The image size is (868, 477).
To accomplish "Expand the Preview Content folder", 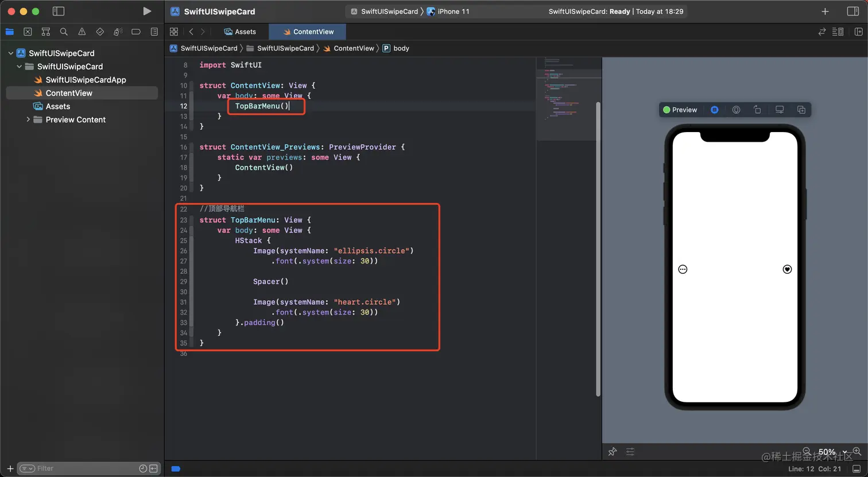I will pyautogui.click(x=28, y=119).
